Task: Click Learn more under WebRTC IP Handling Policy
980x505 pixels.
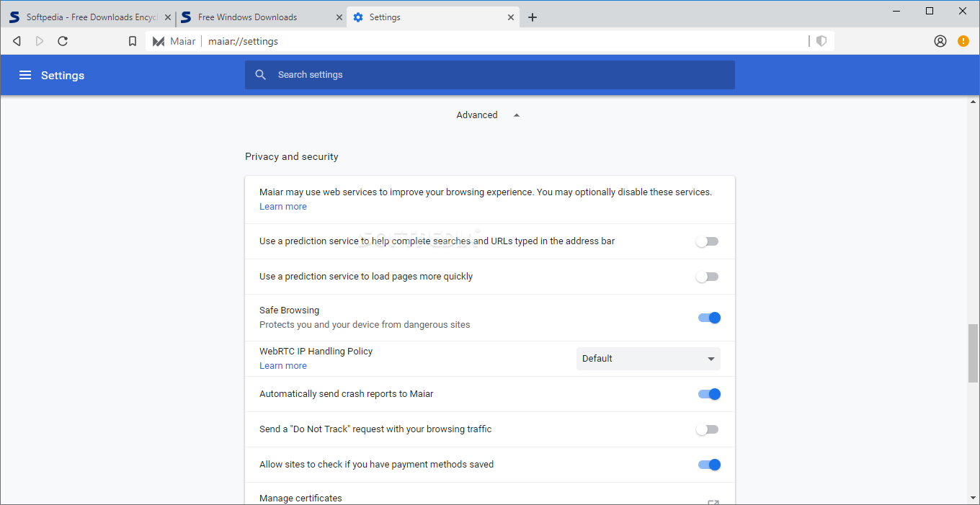Action: click(282, 366)
